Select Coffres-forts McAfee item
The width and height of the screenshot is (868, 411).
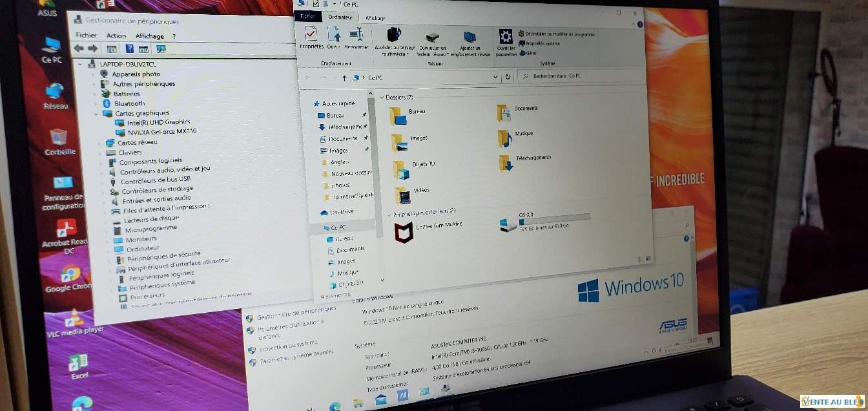pyautogui.click(x=429, y=231)
